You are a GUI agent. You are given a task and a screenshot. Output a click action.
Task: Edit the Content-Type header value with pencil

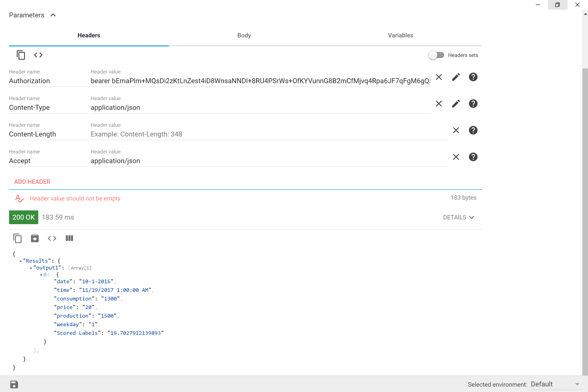456,104
